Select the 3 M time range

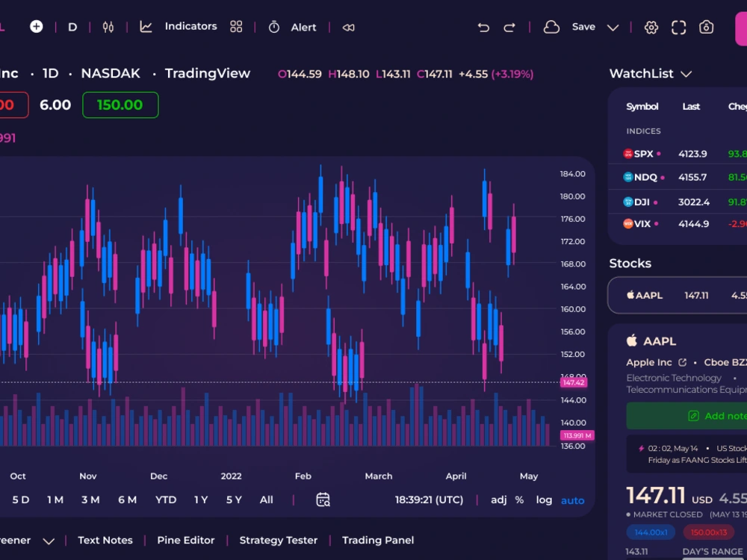pos(90,500)
